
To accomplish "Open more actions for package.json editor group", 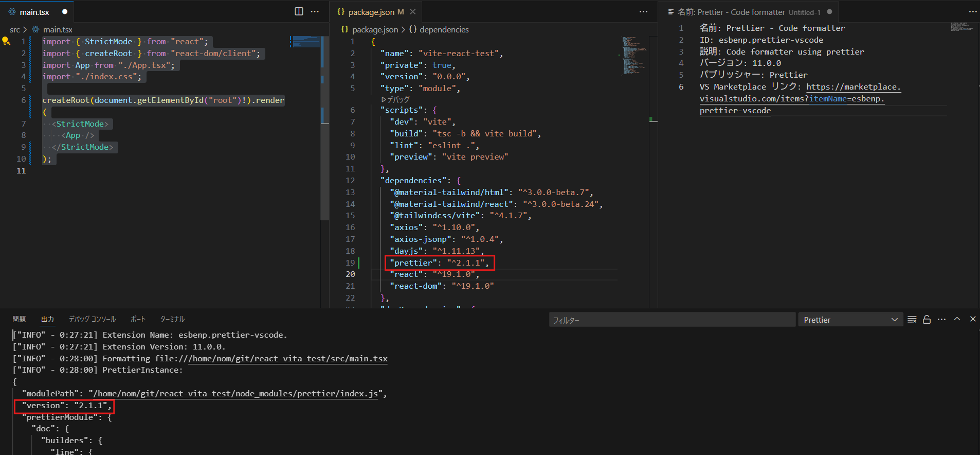I will [x=643, y=11].
